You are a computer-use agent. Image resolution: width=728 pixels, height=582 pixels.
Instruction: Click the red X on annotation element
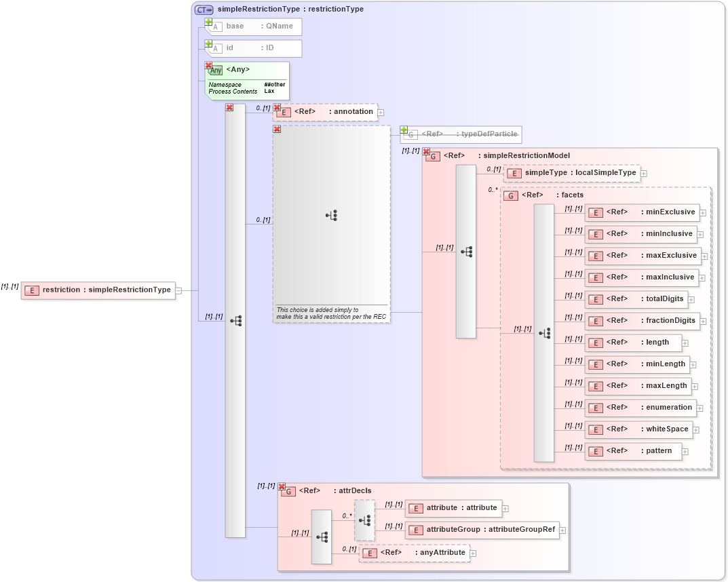[276, 107]
